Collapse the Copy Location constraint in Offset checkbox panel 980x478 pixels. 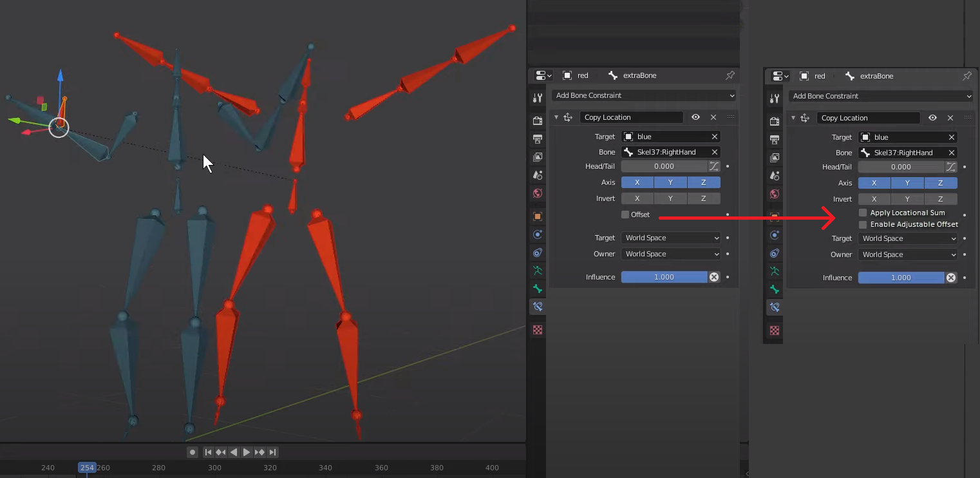click(x=556, y=117)
